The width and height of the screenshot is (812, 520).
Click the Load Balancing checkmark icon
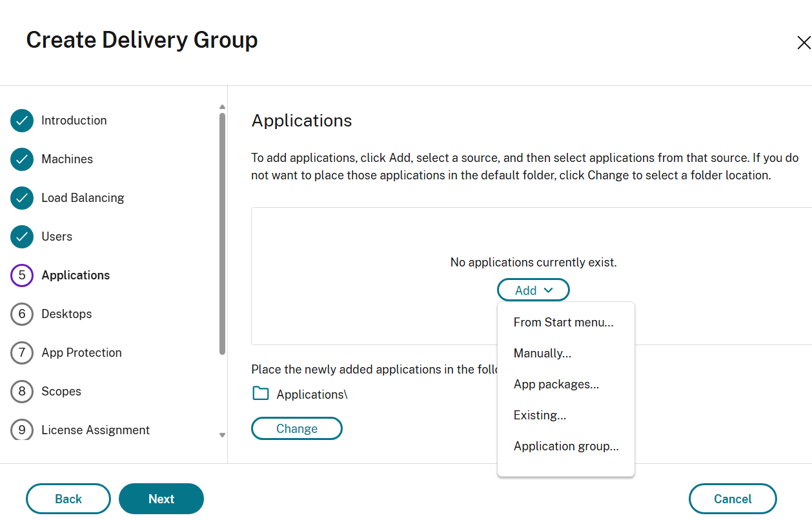point(22,198)
